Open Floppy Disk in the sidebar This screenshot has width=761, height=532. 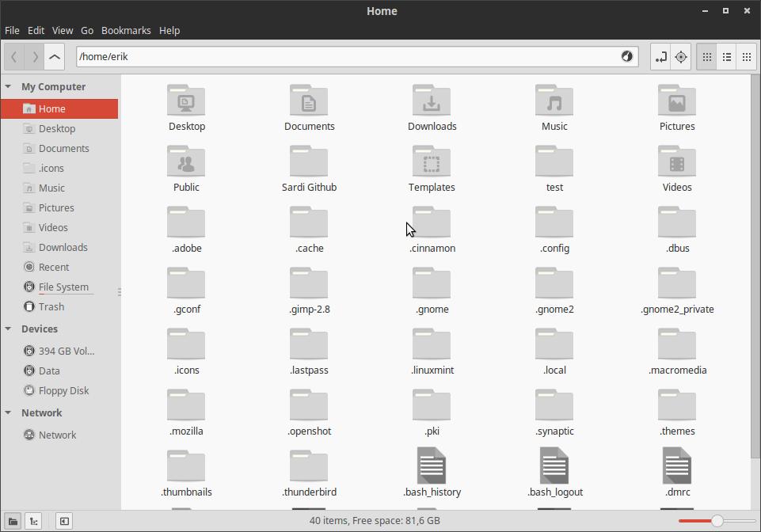(x=59, y=391)
